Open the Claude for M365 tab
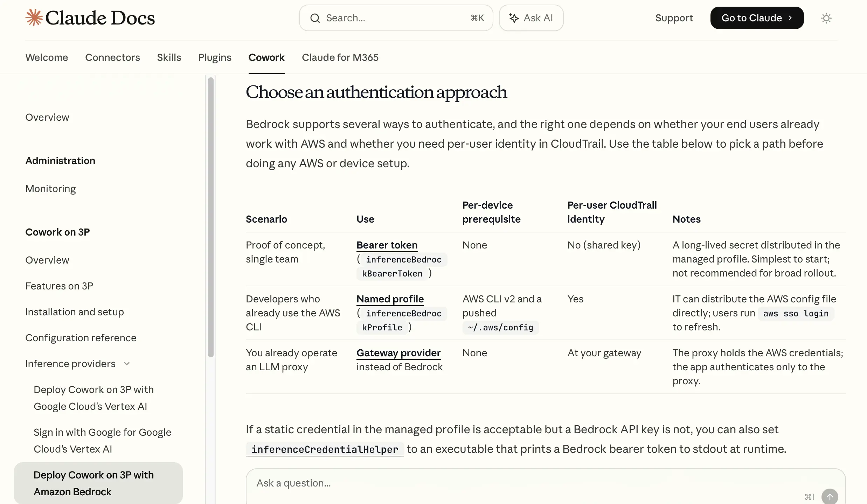Screen dimensions: 867x504 [x=340, y=57]
